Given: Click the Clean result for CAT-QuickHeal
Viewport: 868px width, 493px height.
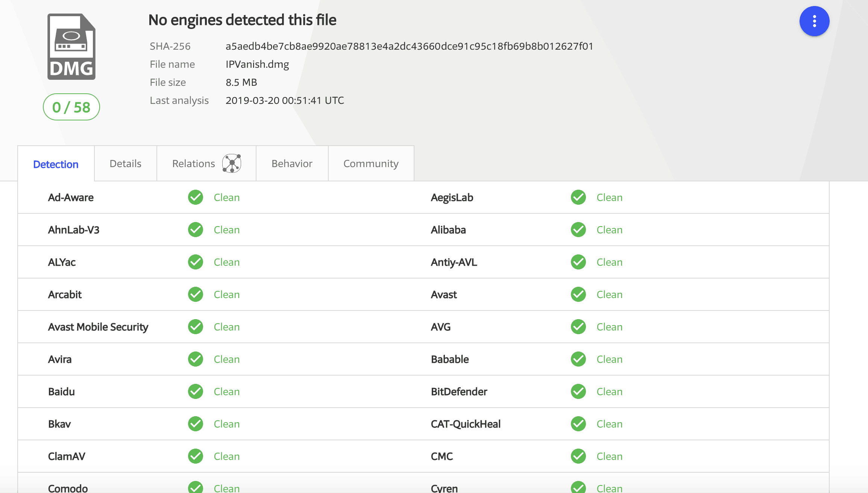Looking at the screenshot, I should coord(610,424).
